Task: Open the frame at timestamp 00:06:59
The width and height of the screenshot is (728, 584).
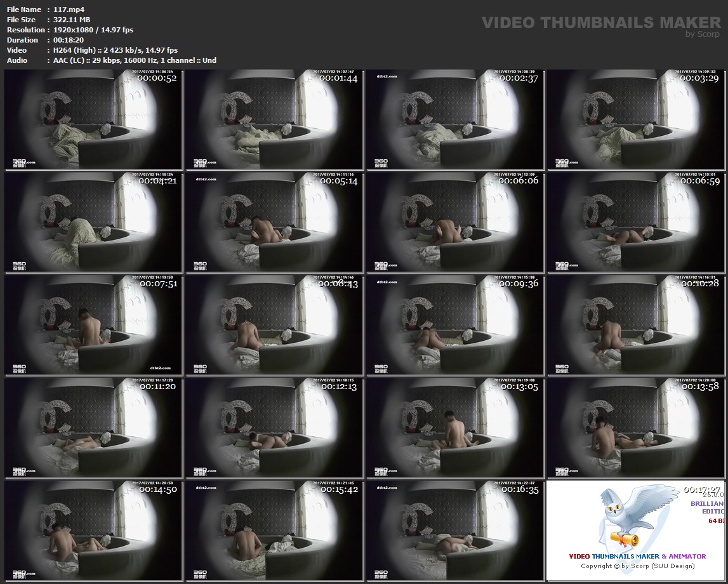Action: point(637,222)
